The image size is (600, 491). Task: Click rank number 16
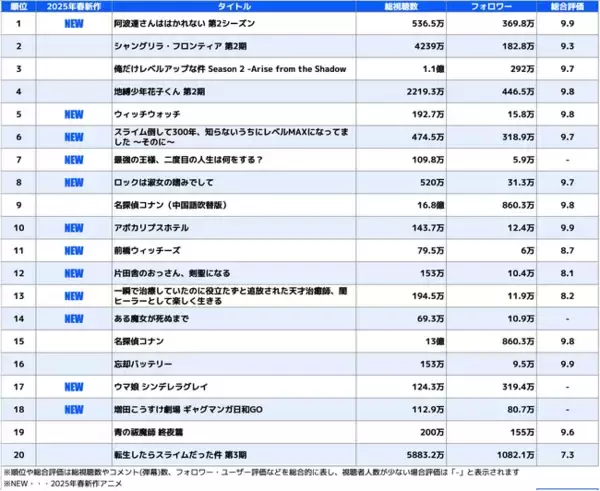pyautogui.click(x=19, y=364)
